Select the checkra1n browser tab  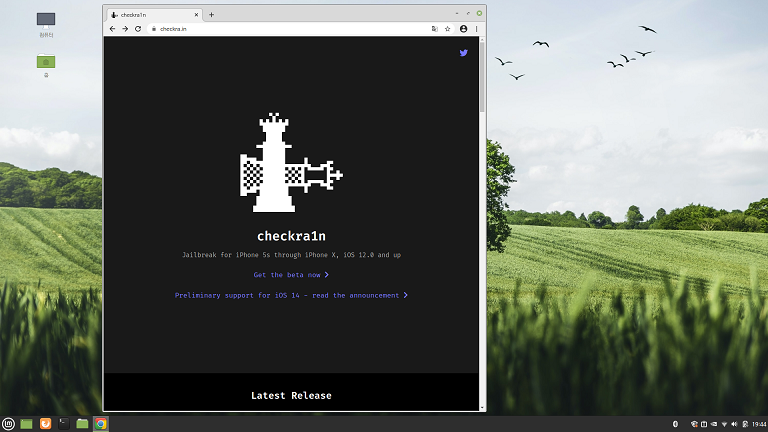(x=154, y=15)
